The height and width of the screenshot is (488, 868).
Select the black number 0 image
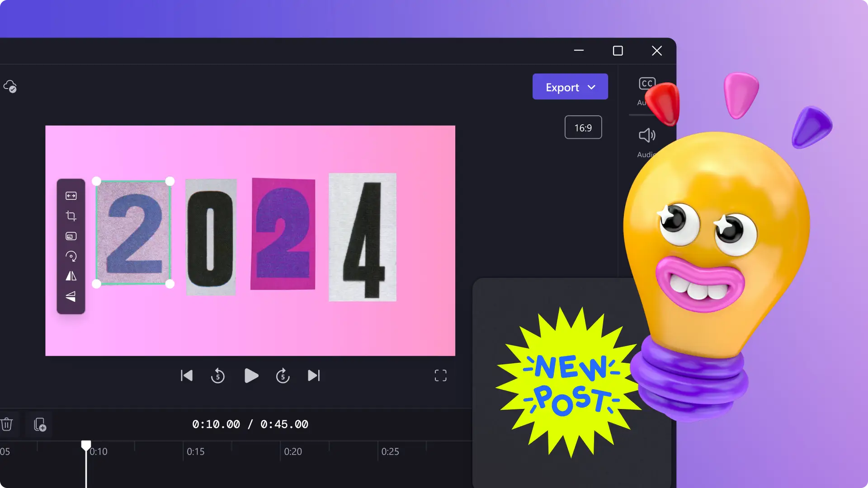[x=211, y=237]
